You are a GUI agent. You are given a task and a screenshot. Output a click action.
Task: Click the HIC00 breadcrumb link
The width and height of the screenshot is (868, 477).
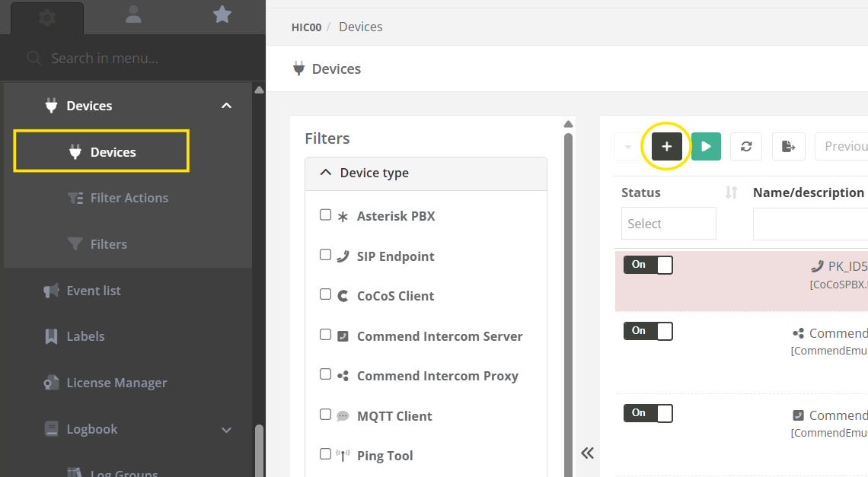(306, 27)
